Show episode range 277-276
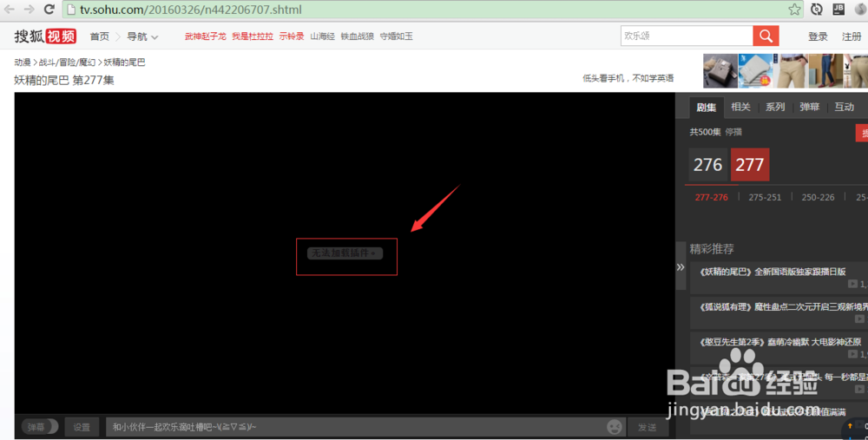The width and height of the screenshot is (868, 440). [x=712, y=197]
